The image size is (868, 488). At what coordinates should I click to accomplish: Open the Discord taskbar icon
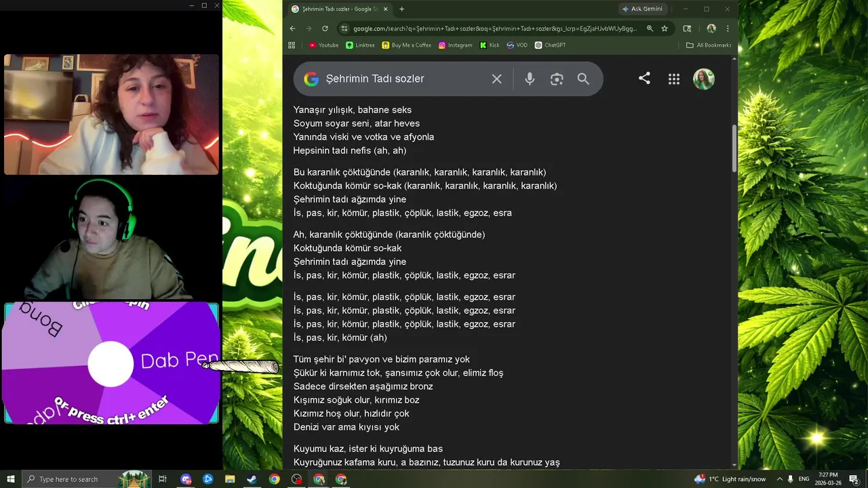186,479
